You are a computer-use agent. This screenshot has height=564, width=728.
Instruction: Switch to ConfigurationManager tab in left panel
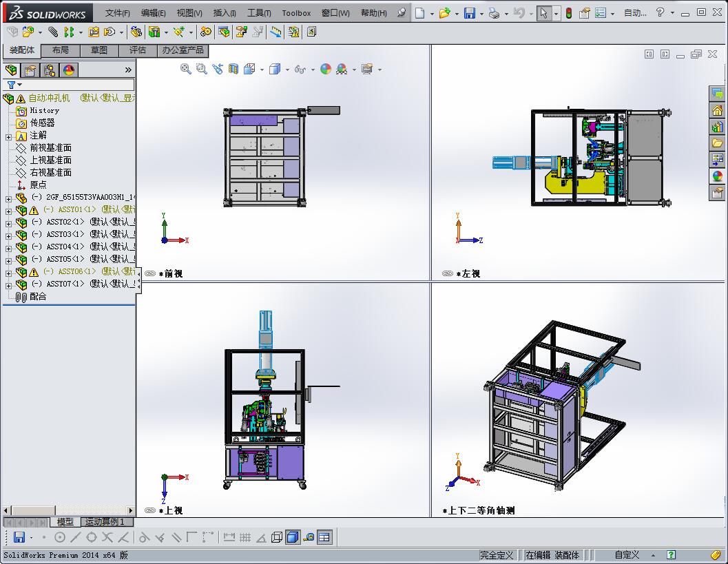click(49, 70)
